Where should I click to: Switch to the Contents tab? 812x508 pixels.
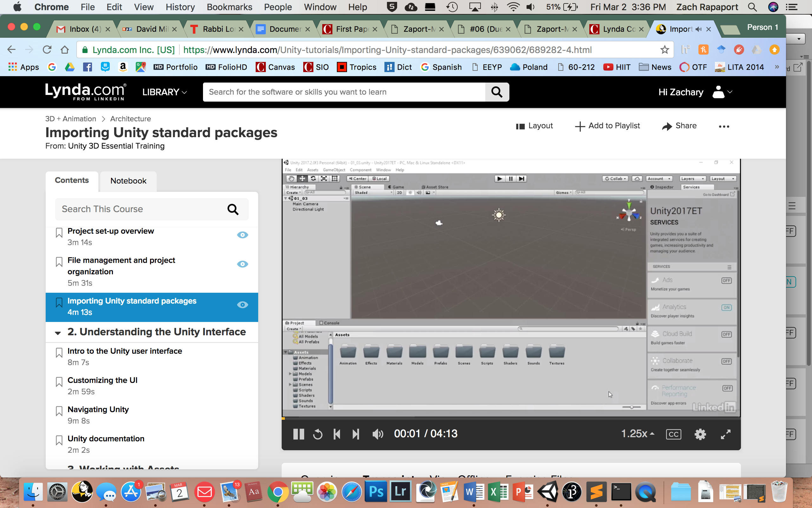click(x=72, y=180)
